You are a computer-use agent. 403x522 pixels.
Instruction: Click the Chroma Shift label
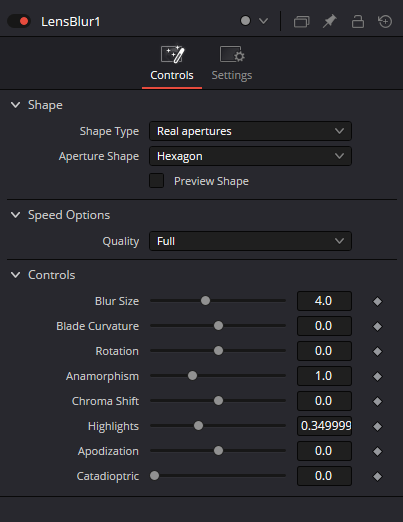(105, 401)
